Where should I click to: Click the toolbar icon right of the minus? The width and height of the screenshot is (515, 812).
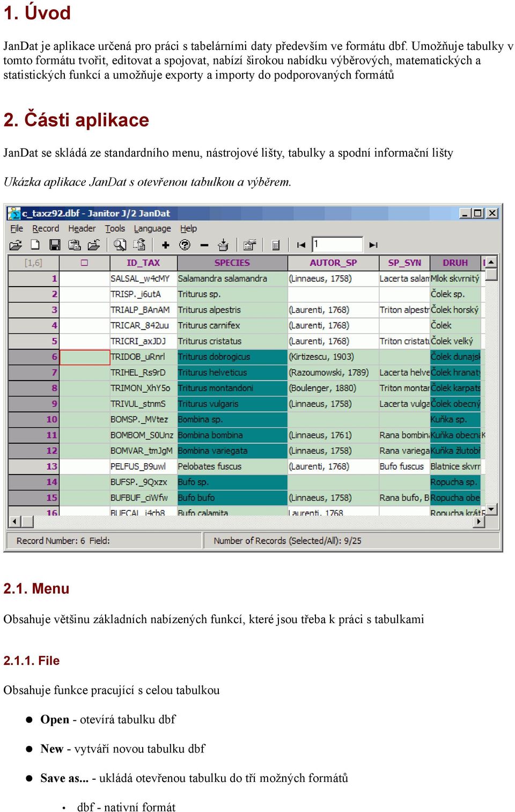click(x=223, y=245)
